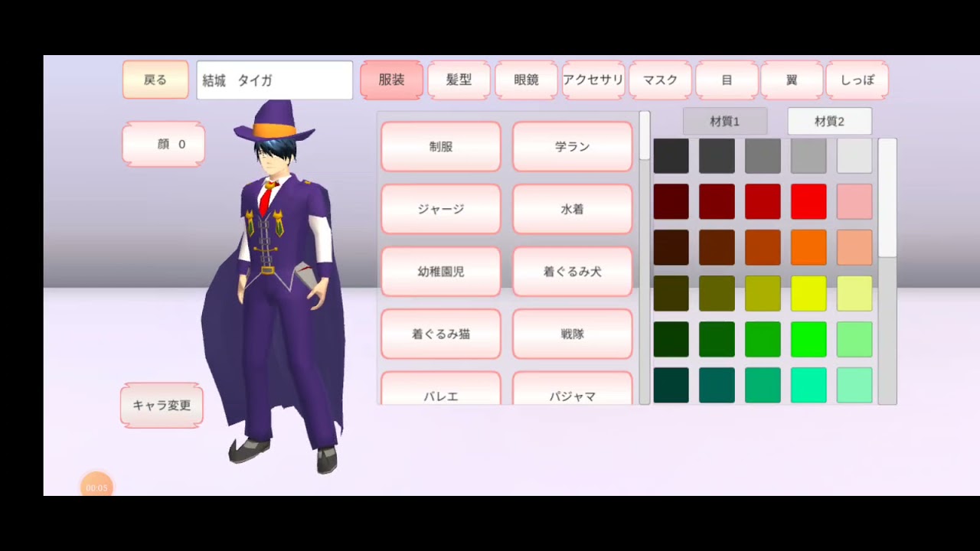Click the outfit list scrollbar
Image resolution: width=980 pixels, height=551 pixels.
(645, 258)
